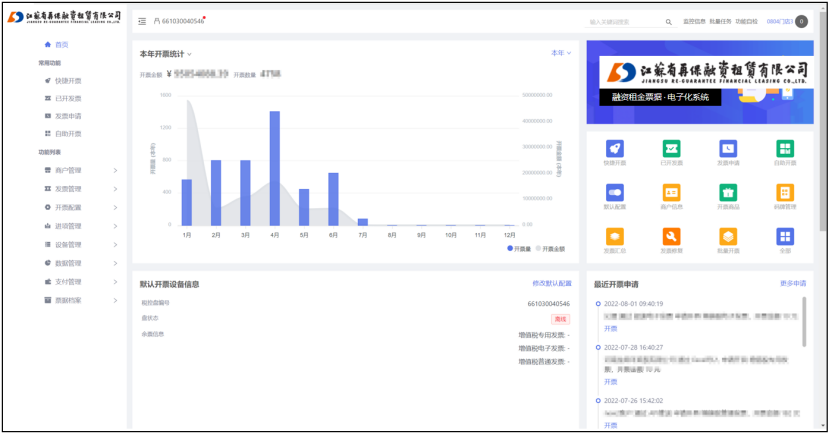Open 批量开票 layers icon tile
830x435 pixels.
click(x=728, y=237)
